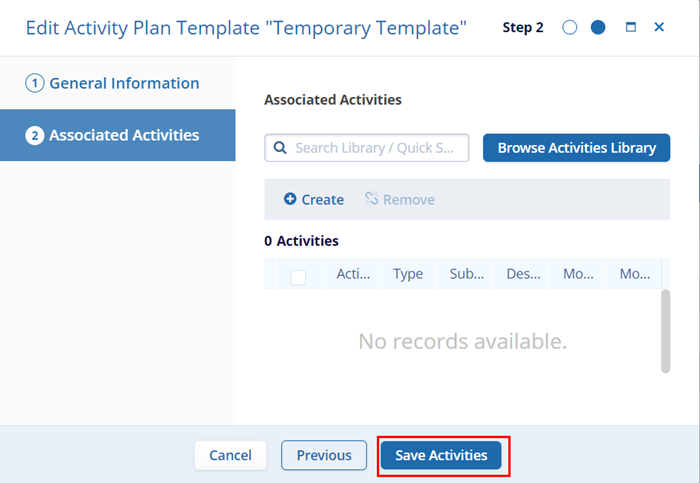Close the Edit Activity Plan dialog

(x=659, y=28)
